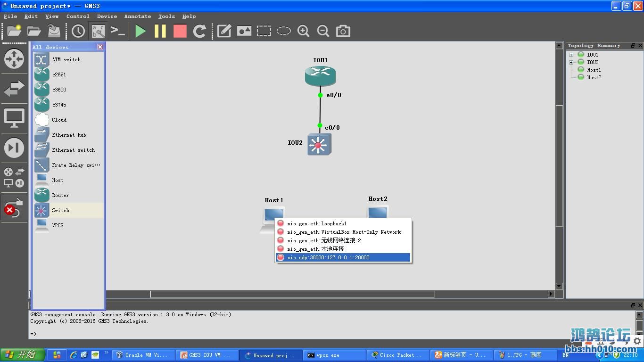The width and height of the screenshot is (644, 362).
Task: Pick c2691 router from device list
Action: [67, 74]
